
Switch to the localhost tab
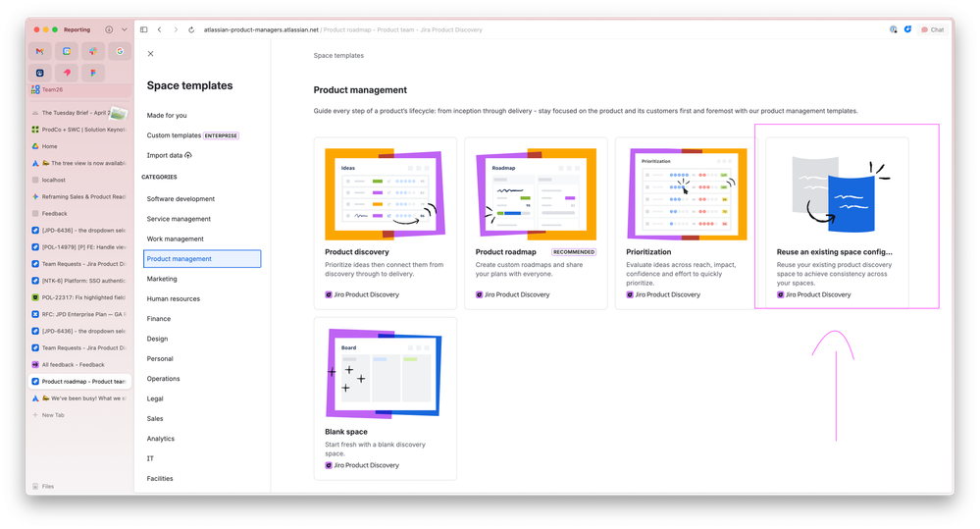point(80,180)
